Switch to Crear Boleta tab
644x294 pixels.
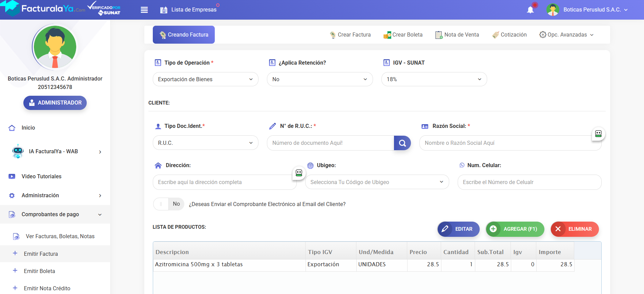pyautogui.click(x=403, y=35)
